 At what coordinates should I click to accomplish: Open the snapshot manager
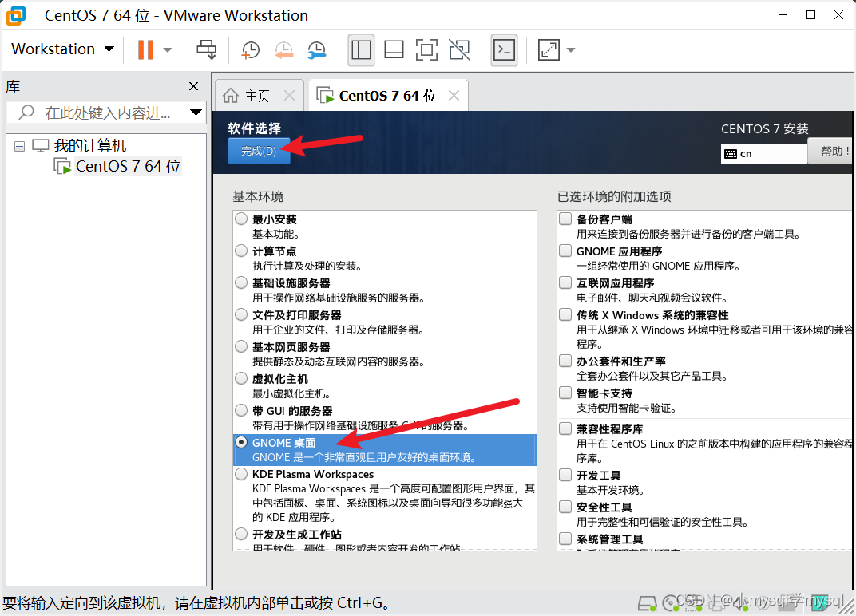point(317,49)
